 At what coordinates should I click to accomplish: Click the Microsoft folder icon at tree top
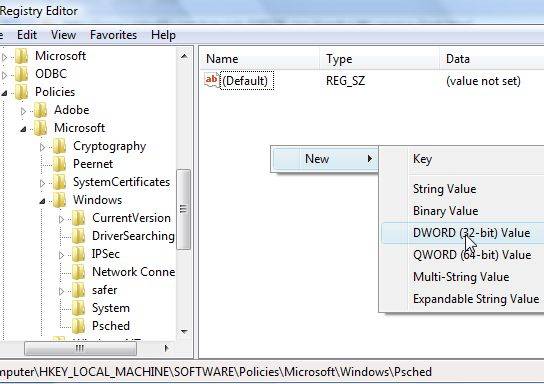[22, 56]
